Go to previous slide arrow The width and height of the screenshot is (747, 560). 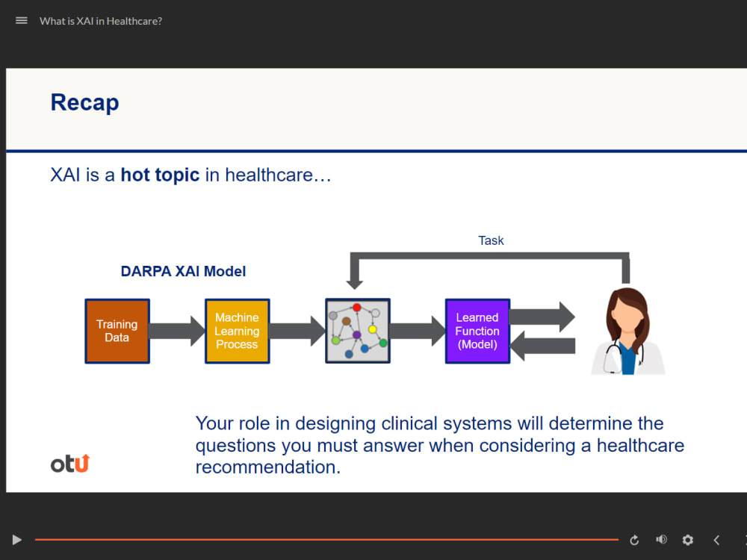pyautogui.click(x=716, y=540)
